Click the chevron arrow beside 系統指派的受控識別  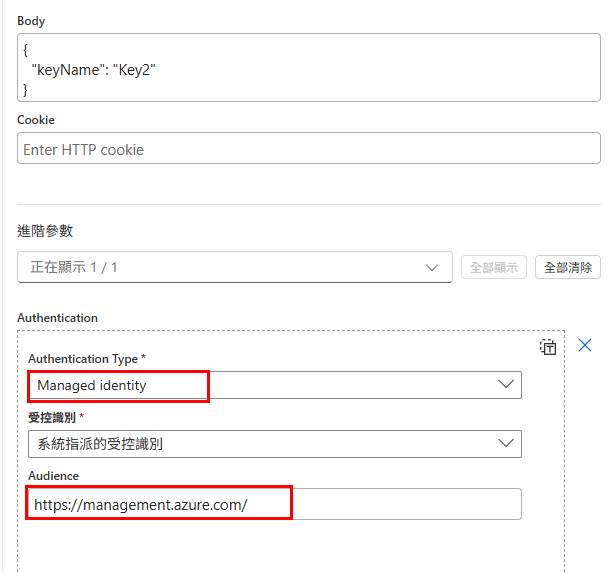(x=506, y=443)
